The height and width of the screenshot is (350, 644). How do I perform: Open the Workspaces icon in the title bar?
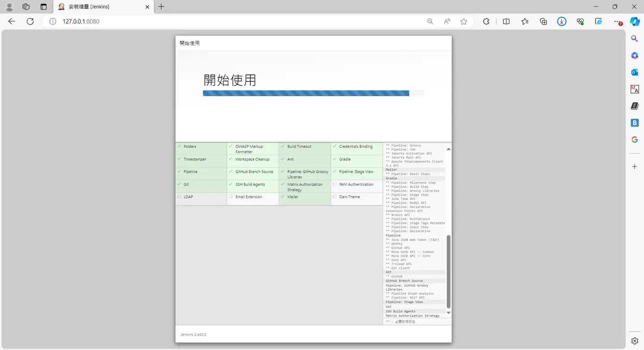(x=26, y=7)
